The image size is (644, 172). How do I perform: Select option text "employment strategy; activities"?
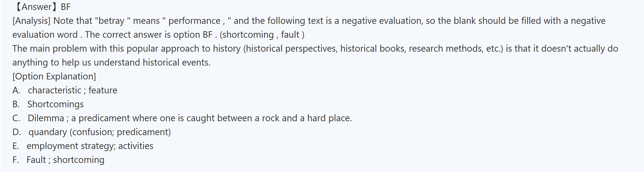point(90,146)
